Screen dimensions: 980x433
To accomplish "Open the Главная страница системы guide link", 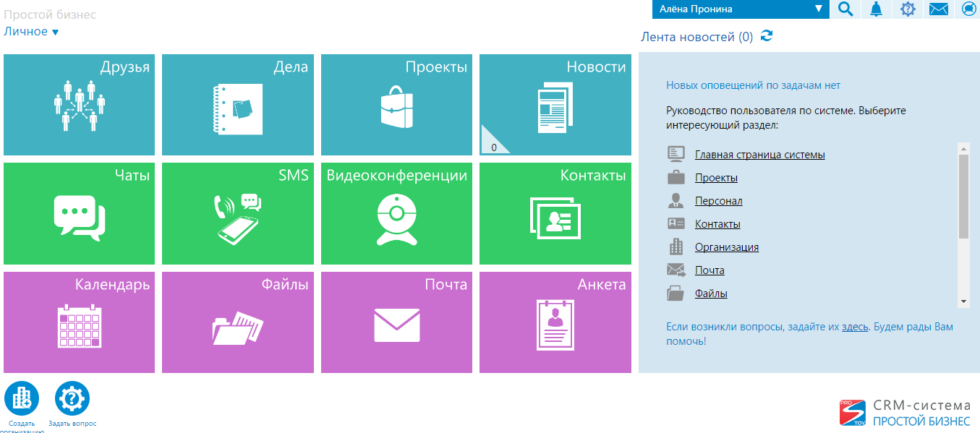I will coord(760,155).
